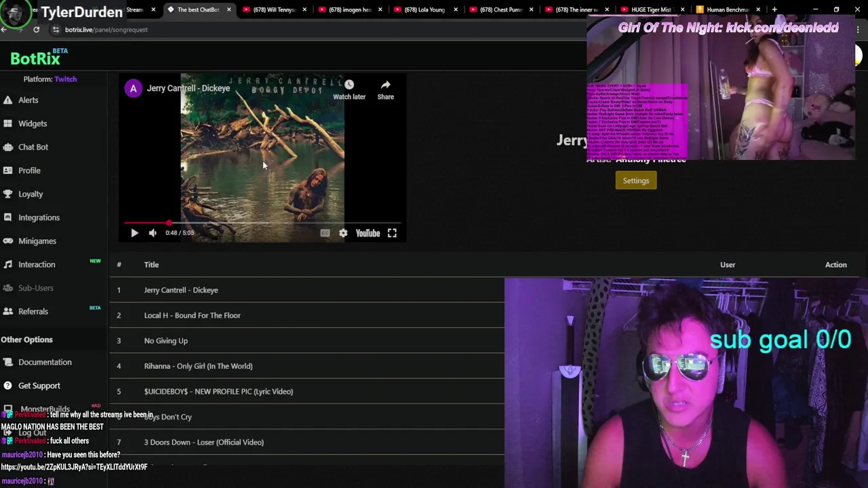The width and height of the screenshot is (868, 488).
Task: Mute the YouTube player volume
Action: click(153, 233)
